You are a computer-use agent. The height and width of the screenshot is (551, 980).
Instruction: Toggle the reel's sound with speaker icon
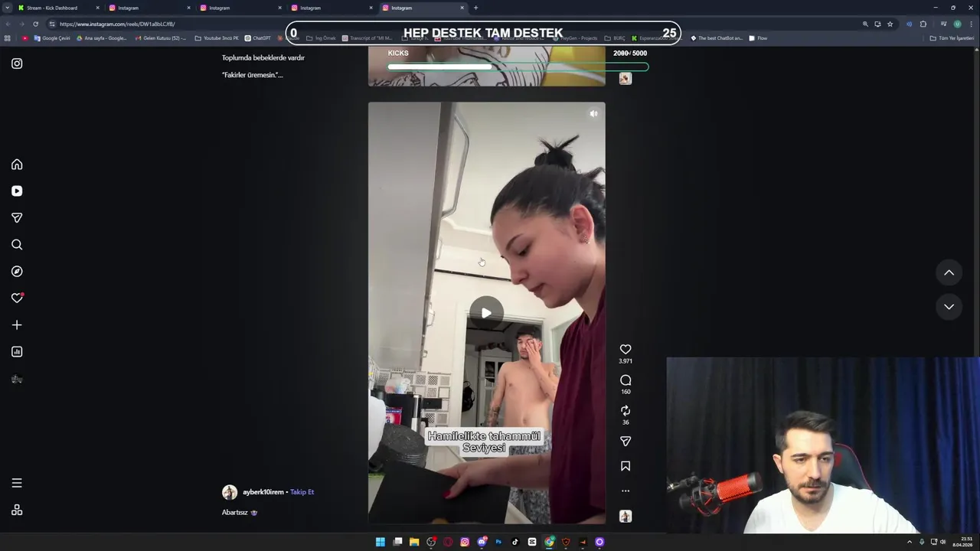coord(593,114)
